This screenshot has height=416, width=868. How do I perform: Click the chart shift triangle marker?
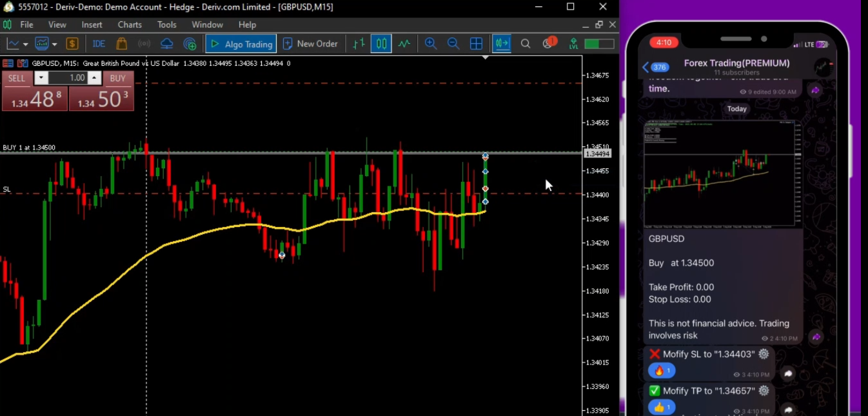coord(486,57)
